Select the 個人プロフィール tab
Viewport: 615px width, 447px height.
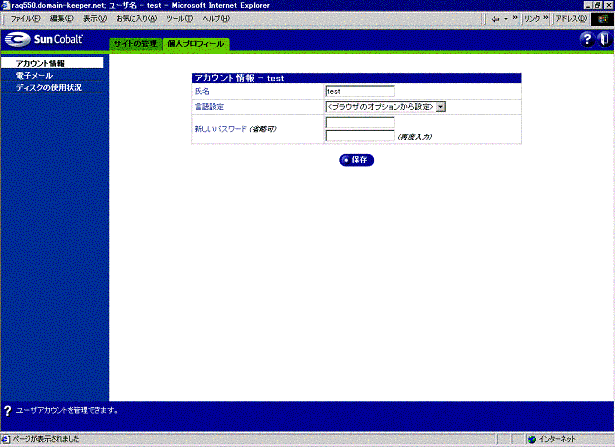click(x=196, y=44)
